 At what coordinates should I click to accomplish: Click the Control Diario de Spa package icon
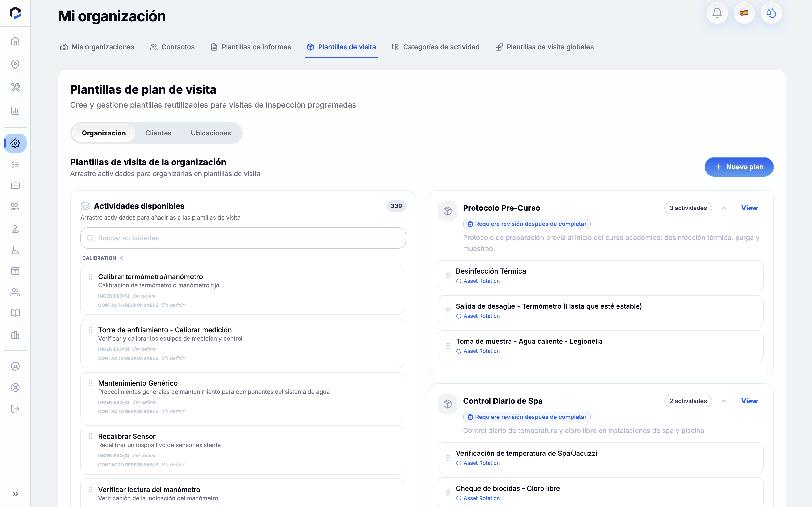(x=448, y=404)
